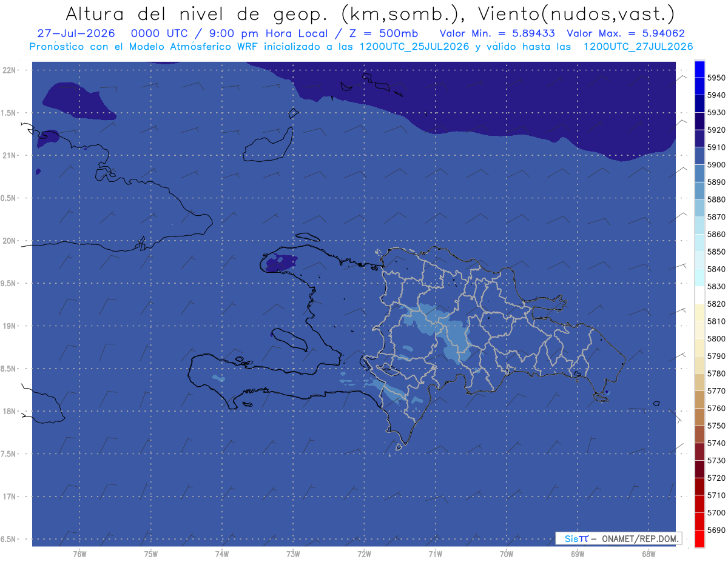Click the "5730" color bar label
The height and width of the screenshot is (562, 728).
coord(716,460)
